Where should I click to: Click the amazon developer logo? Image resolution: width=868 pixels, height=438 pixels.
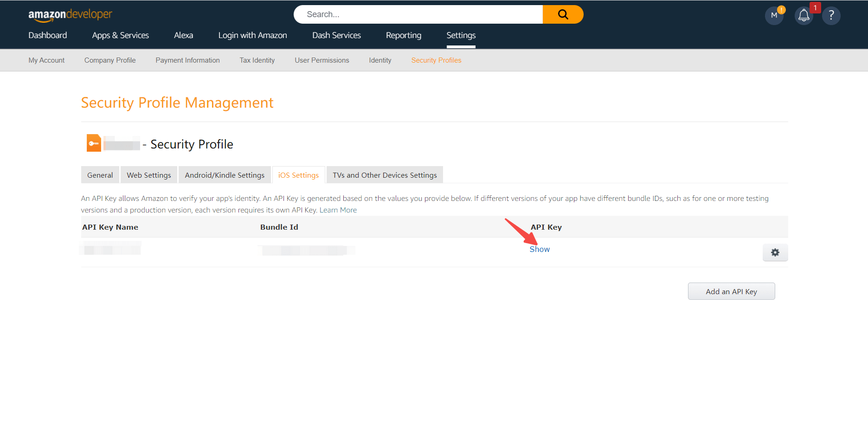pos(70,15)
